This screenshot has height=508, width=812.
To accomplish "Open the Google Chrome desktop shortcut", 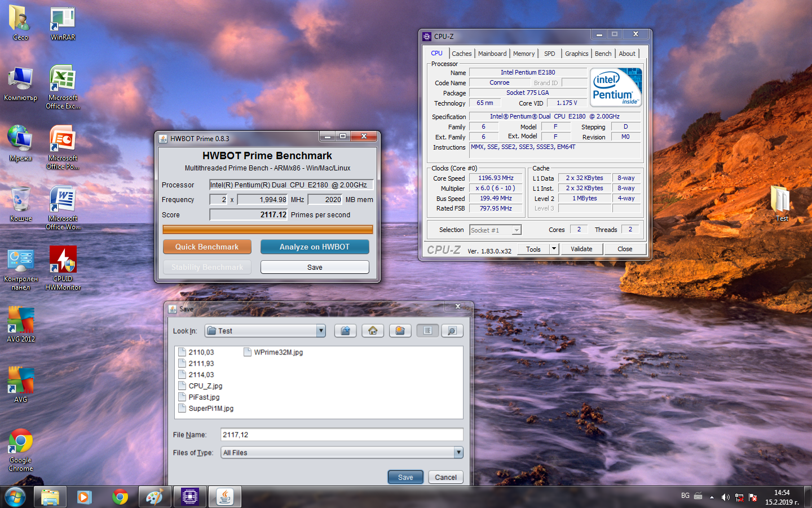I will 20,450.
